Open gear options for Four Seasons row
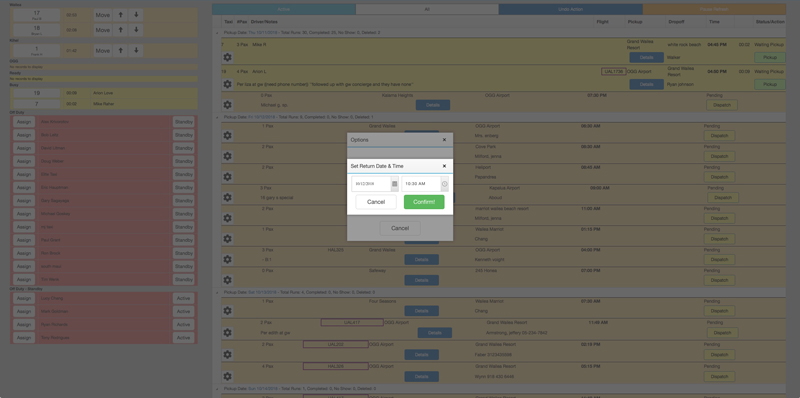Viewport: 800px width, 398px height. pos(228,311)
